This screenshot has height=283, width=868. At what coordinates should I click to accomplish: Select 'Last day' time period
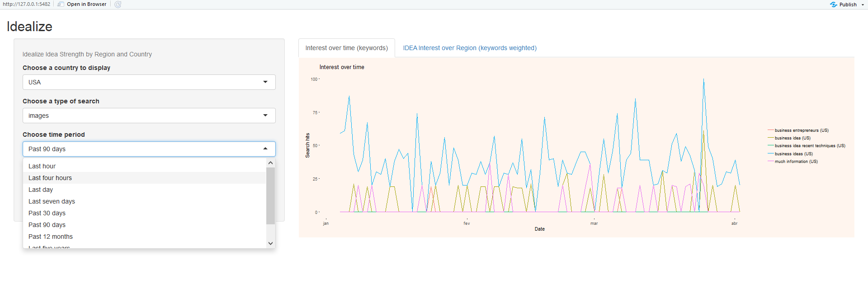(41, 190)
